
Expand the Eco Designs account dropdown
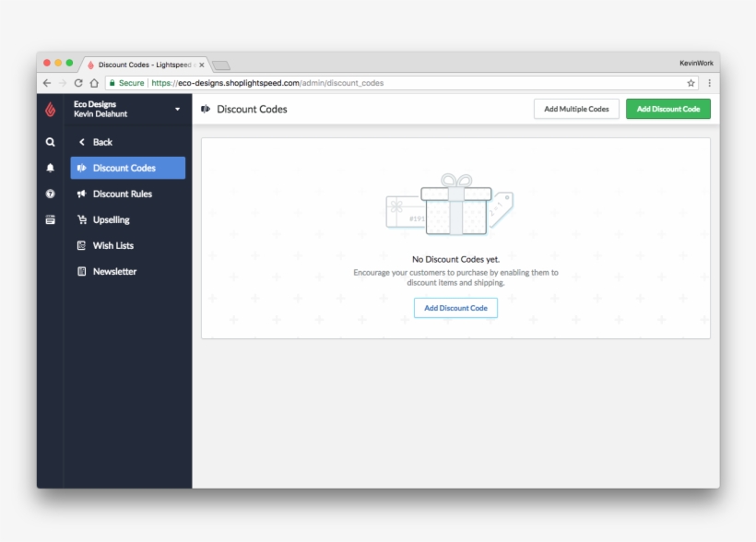tap(177, 109)
